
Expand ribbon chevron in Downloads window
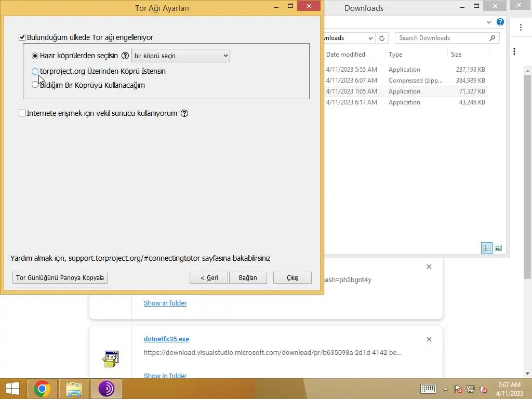point(488,22)
